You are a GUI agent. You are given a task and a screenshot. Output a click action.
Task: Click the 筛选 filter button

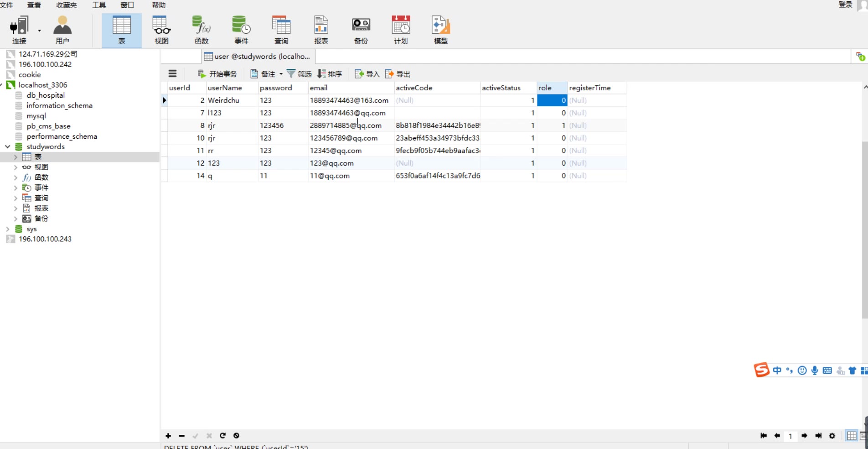[x=299, y=74]
